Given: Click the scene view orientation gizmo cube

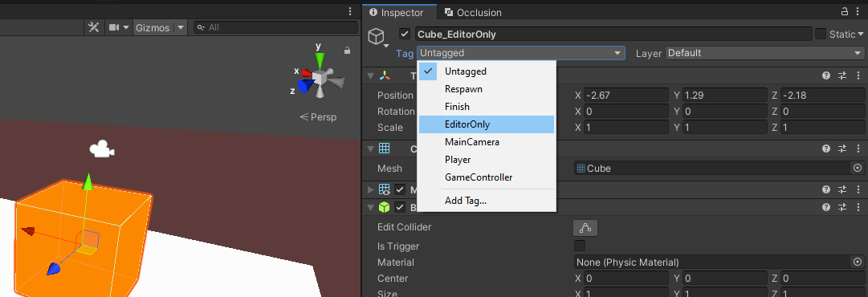Looking at the screenshot, I should pos(320,77).
